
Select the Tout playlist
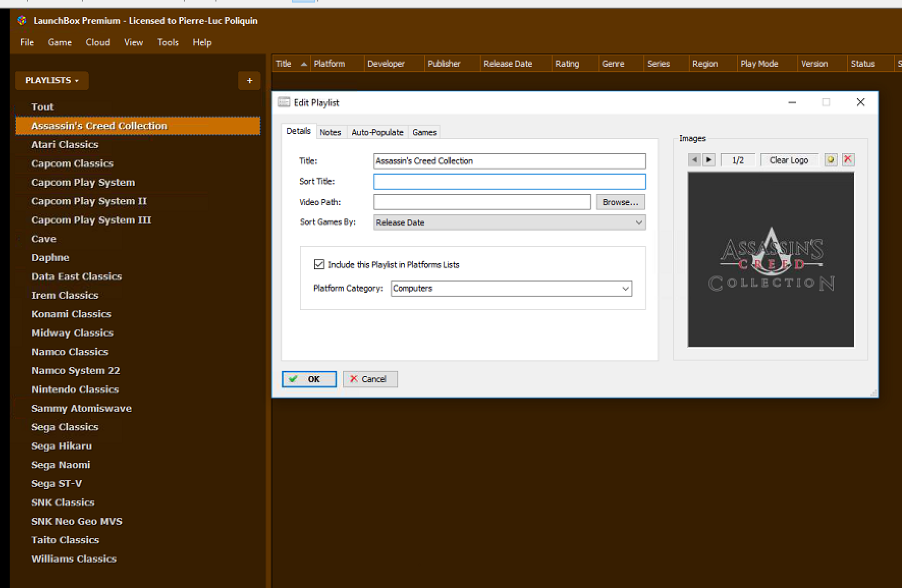(138, 107)
